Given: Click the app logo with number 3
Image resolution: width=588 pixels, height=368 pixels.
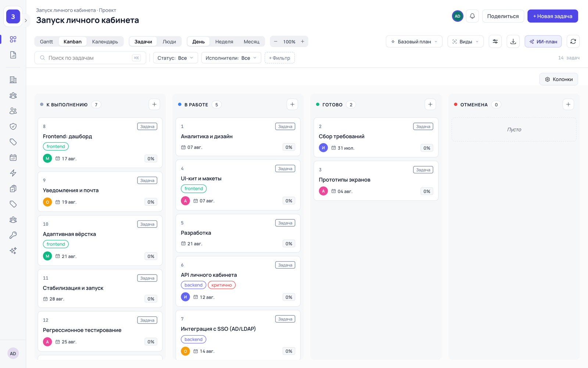Looking at the screenshot, I should click(x=13, y=17).
